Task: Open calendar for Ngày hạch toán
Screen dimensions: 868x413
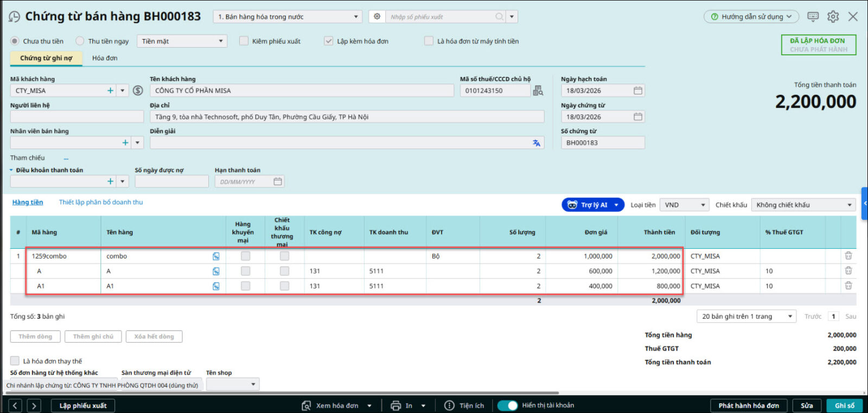Action: [x=638, y=91]
